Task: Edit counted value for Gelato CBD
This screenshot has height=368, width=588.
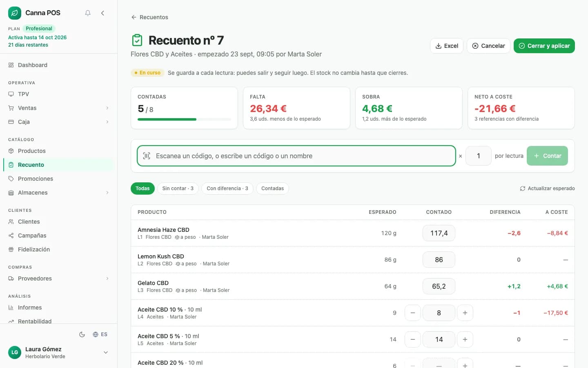Action: (439, 286)
